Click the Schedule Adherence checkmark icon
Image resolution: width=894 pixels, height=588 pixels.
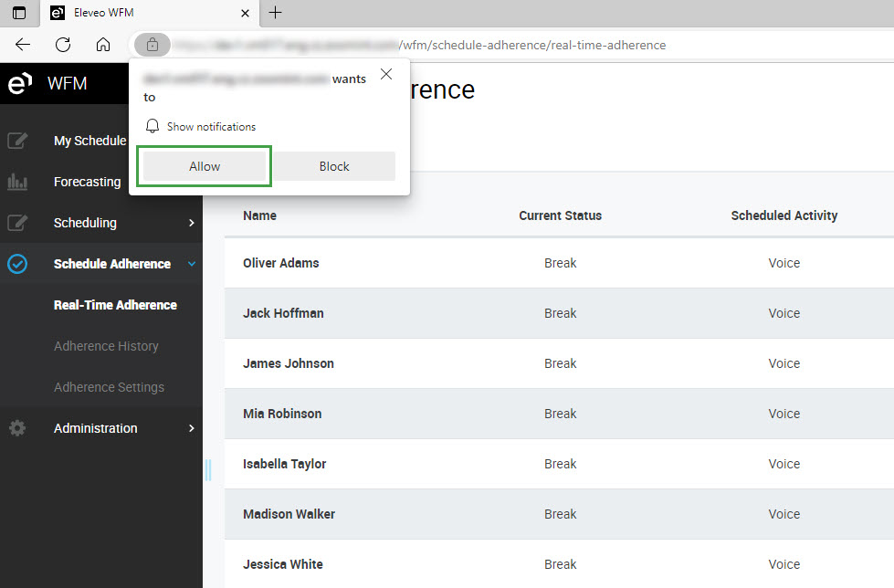coord(17,264)
